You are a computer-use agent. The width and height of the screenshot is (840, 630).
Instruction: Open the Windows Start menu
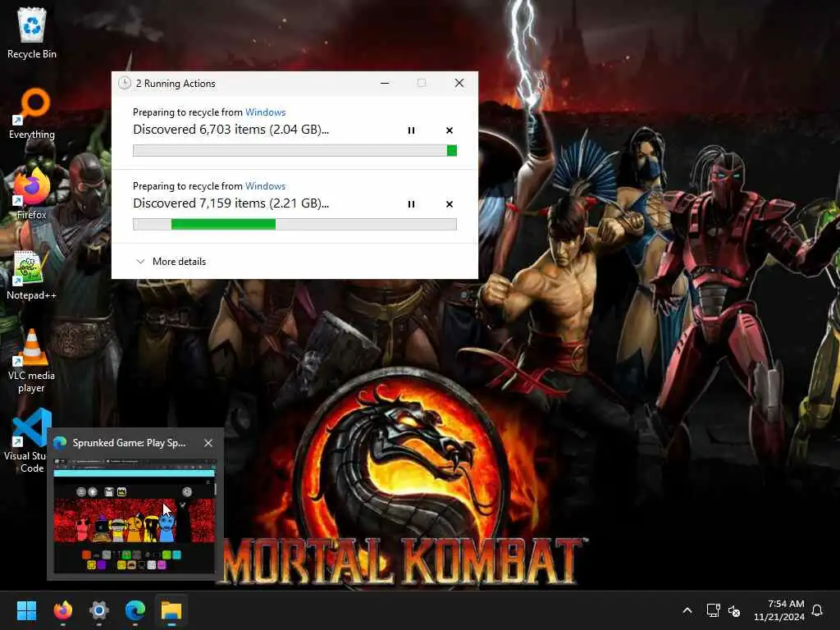pos(26,610)
